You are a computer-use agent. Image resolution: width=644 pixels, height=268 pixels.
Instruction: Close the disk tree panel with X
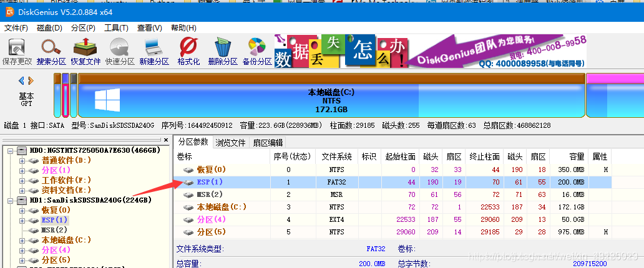coord(166,140)
